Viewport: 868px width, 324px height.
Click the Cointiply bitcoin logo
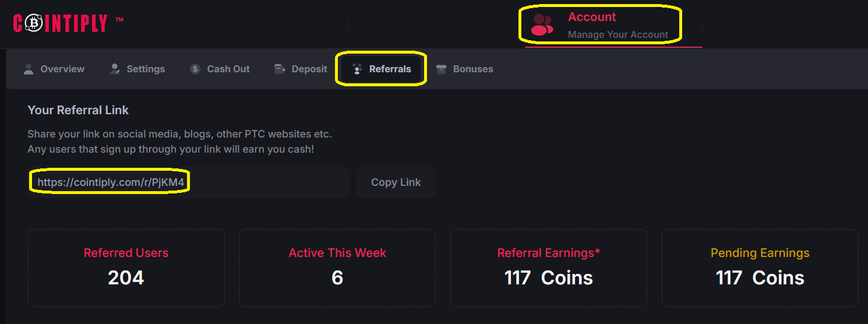pyautogui.click(x=60, y=23)
